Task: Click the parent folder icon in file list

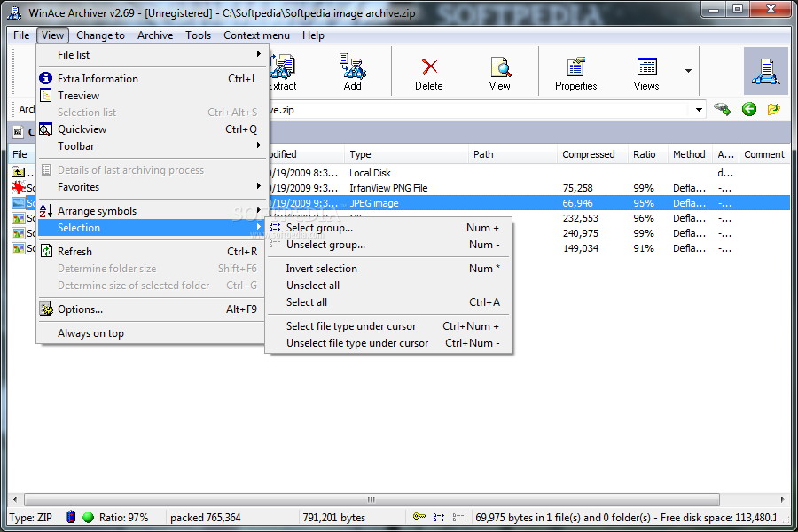Action: pos(19,172)
